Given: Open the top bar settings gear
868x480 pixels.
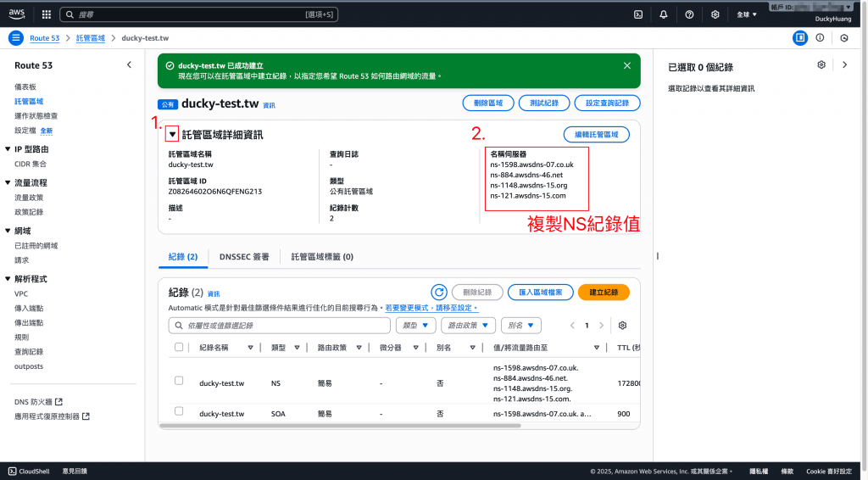Looking at the screenshot, I should coord(715,14).
